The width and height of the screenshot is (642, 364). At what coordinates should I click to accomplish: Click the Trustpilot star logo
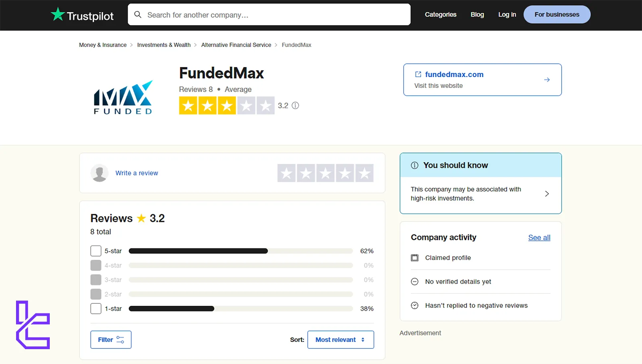click(57, 14)
